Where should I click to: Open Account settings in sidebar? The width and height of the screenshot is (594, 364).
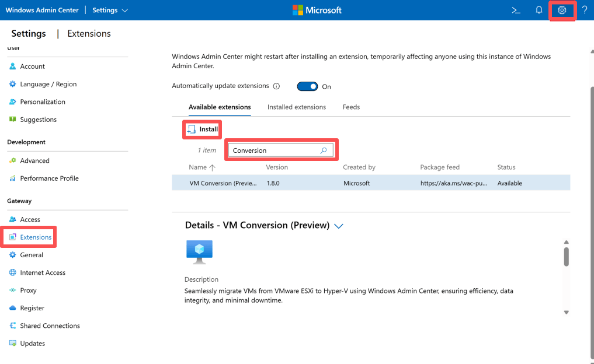click(32, 66)
